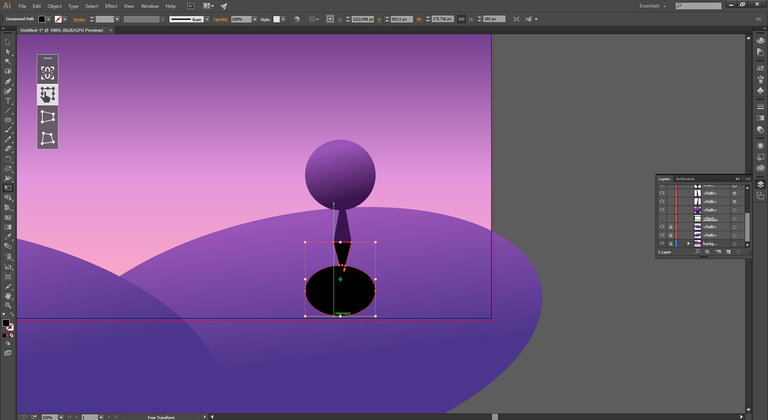Select the Ellipse shape tool
768x420 pixels.
(8, 120)
